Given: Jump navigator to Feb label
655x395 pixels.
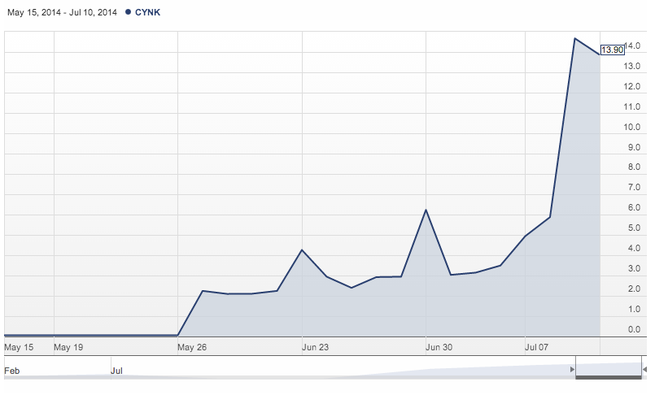Looking at the screenshot, I should coord(12,371).
